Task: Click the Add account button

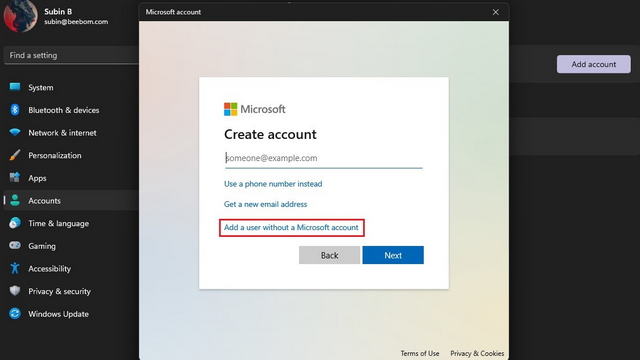Action: click(x=593, y=64)
